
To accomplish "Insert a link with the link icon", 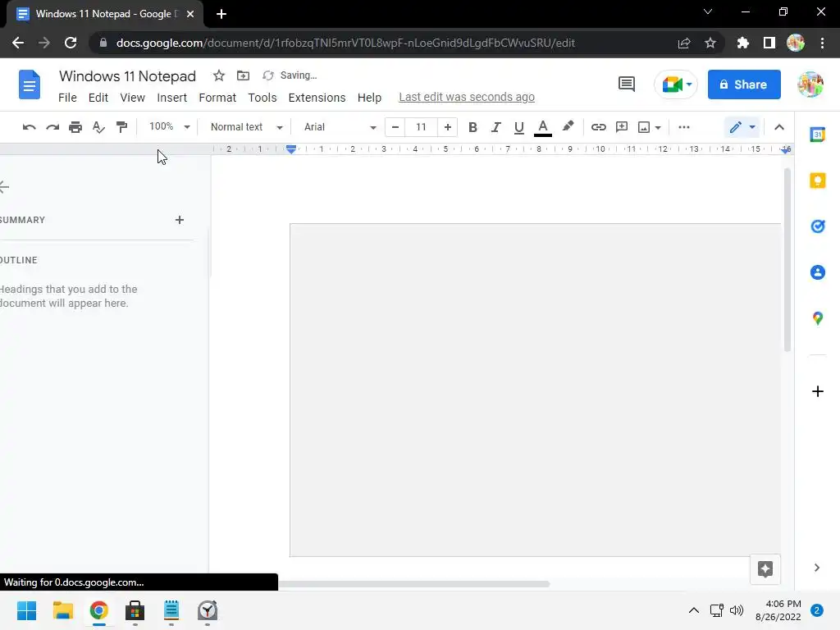I will (x=598, y=127).
